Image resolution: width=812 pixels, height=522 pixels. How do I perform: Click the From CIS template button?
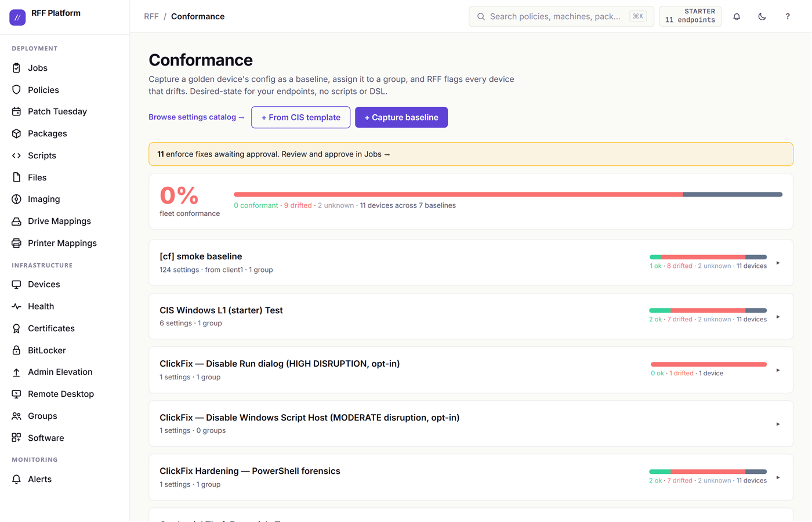tap(300, 117)
